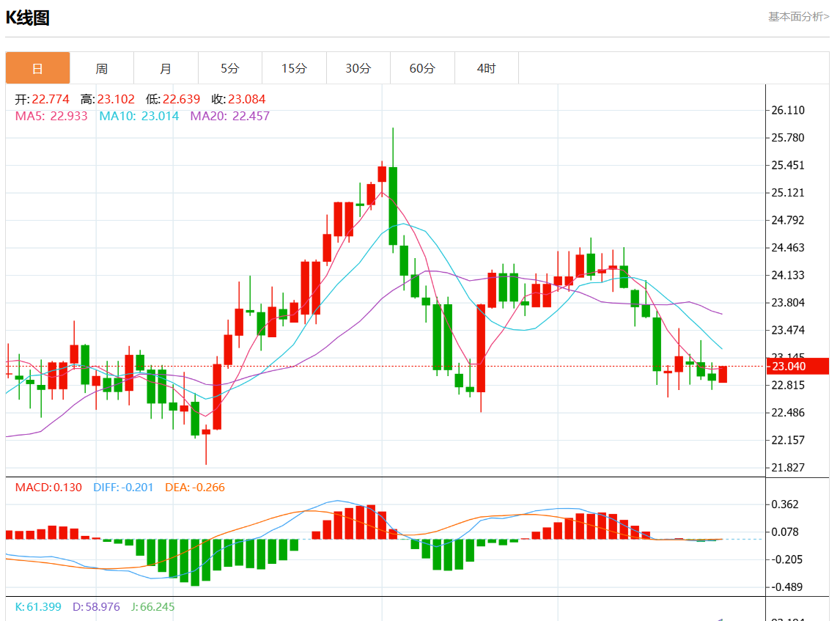Click the 0.362 MACD axis label
This screenshot has height=621, width=840.
click(x=785, y=504)
